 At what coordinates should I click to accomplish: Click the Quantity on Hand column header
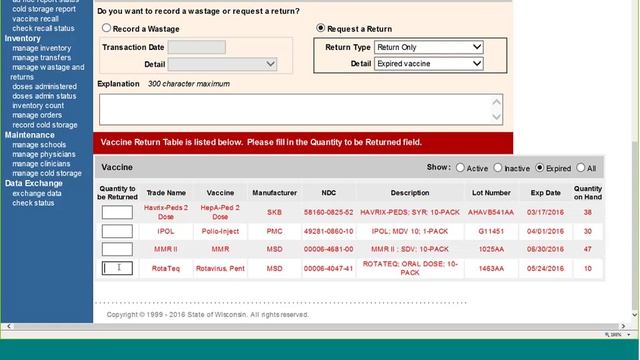click(588, 193)
